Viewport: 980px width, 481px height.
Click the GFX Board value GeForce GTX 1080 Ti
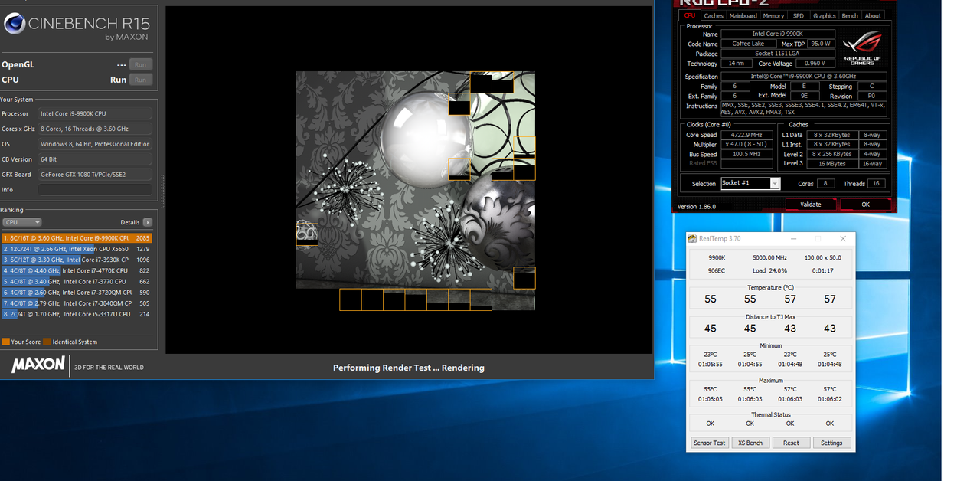(x=95, y=175)
